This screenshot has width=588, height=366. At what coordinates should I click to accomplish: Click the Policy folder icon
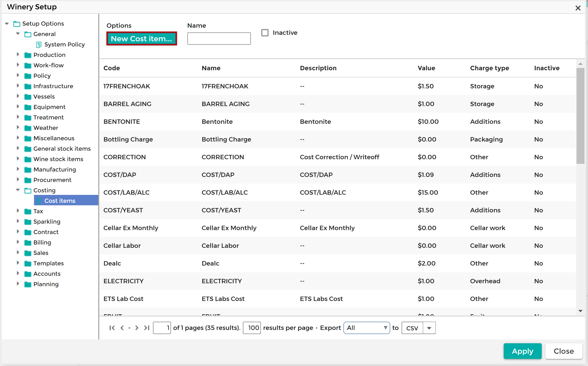click(x=28, y=76)
